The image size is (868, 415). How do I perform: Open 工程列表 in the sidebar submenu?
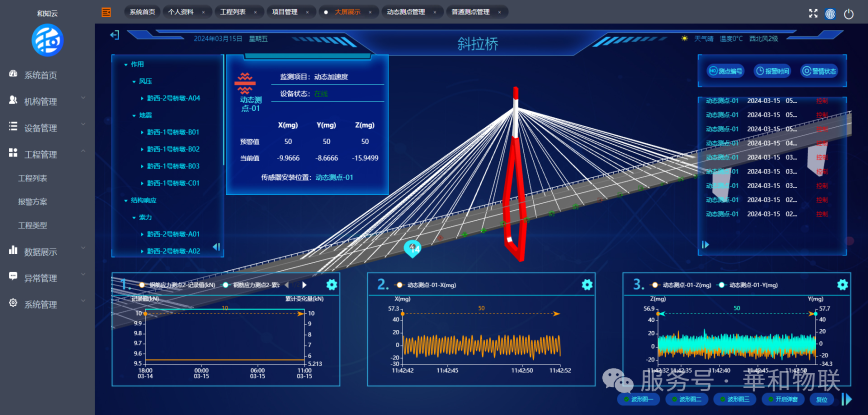33,179
